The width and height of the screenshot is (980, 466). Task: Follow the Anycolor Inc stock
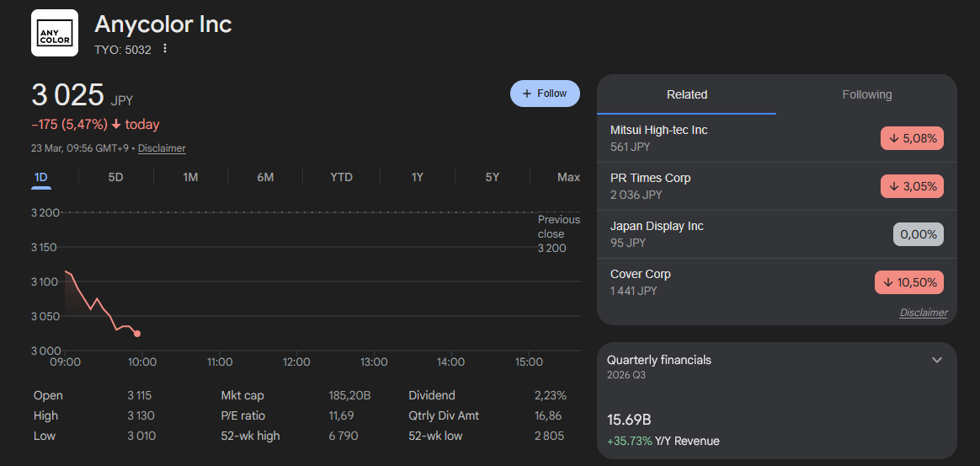coord(545,94)
